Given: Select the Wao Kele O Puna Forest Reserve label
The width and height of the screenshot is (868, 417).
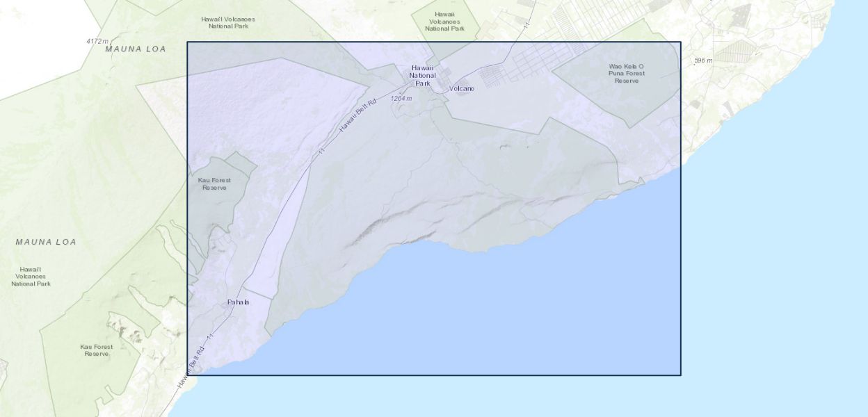Looking at the screenshot, I should (x=626, y=73).
